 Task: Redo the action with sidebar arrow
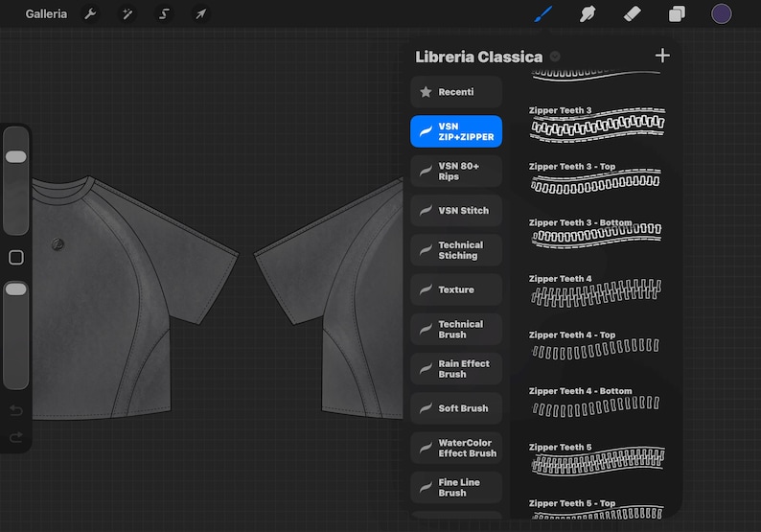16,437
